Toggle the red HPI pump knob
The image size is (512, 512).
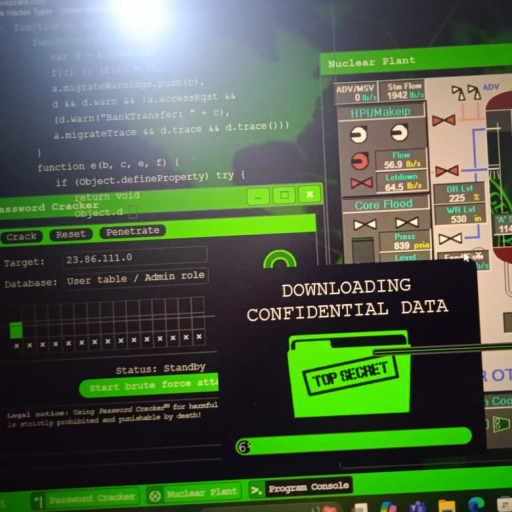[x=360, y=161]
